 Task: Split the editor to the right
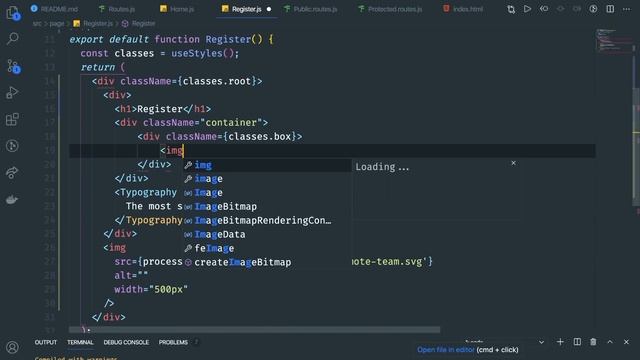pos(610,9)
